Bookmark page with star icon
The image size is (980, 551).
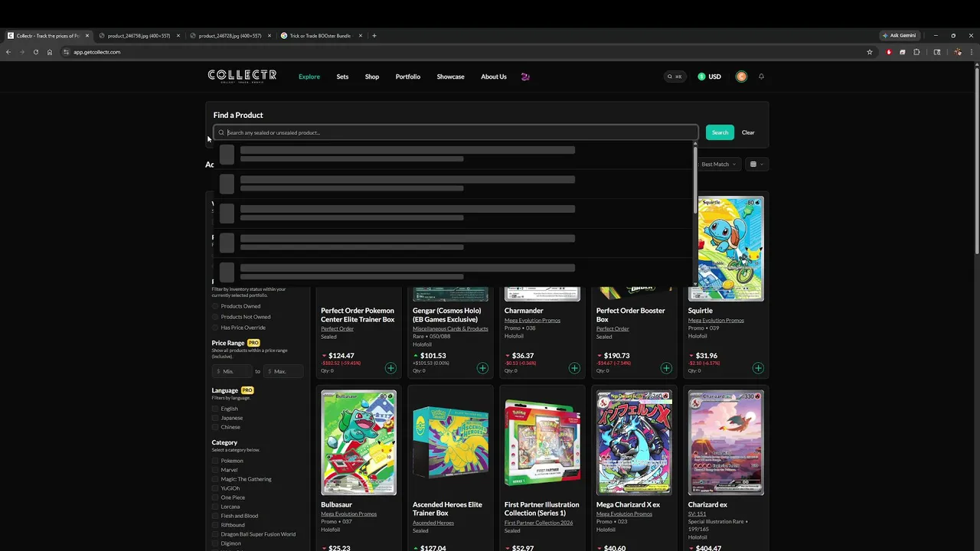pyautogui.click(x=870, y=52)
